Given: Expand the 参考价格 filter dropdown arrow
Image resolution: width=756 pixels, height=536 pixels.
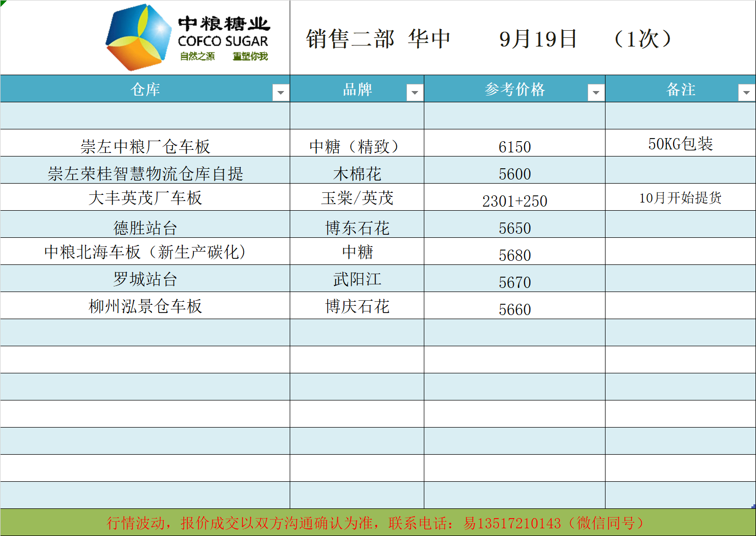Looking at the screenshot, I should (595, 93).
